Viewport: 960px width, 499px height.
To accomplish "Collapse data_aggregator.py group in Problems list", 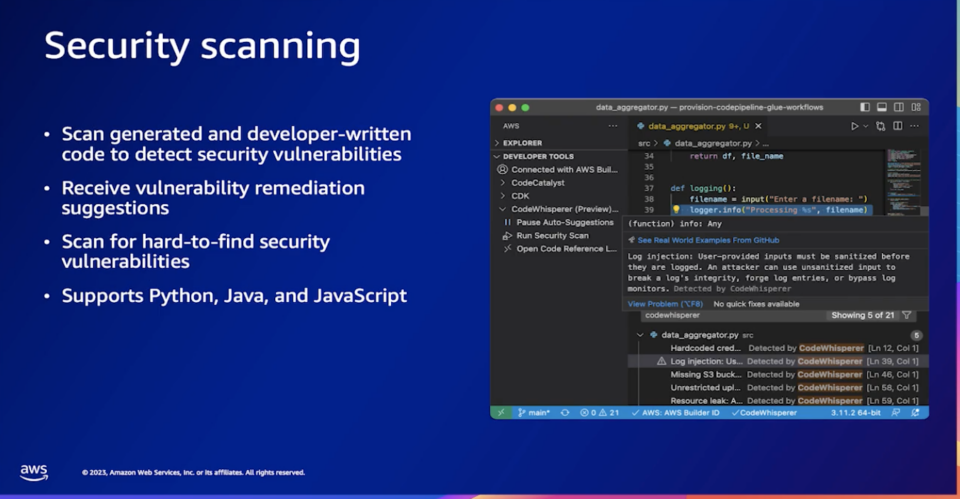I will pyautogui.click(x=641, y=335).
